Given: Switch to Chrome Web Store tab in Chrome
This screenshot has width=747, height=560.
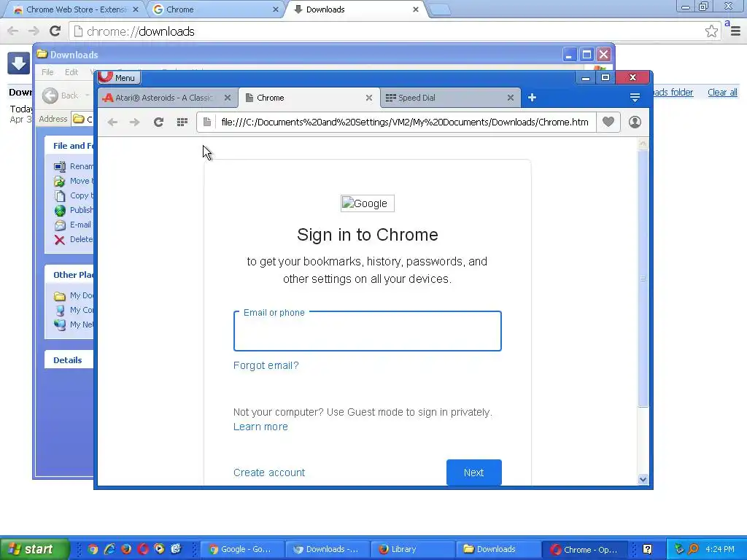Looking at the screenshot, I should click(76, 9).
